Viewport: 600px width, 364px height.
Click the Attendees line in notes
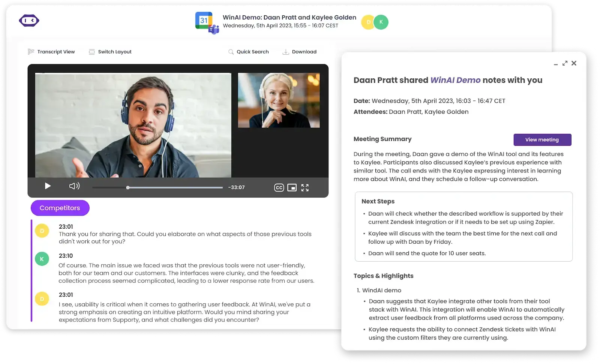[411, 112]
